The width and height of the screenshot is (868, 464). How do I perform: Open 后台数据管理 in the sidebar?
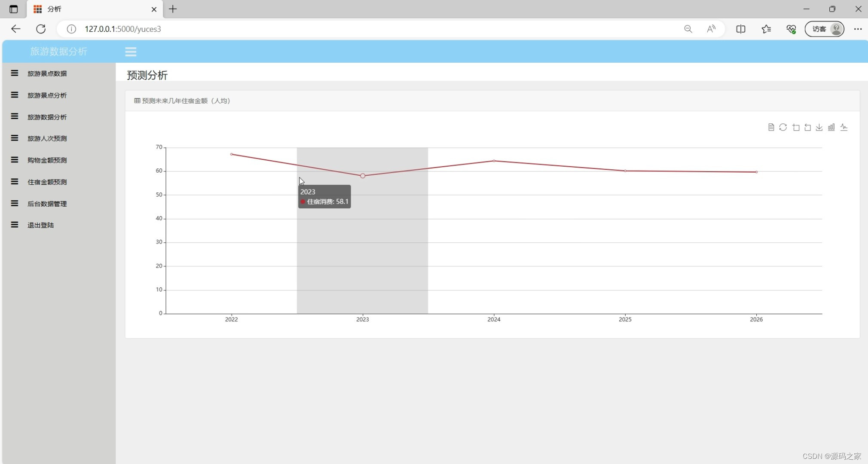coord(47,204)
